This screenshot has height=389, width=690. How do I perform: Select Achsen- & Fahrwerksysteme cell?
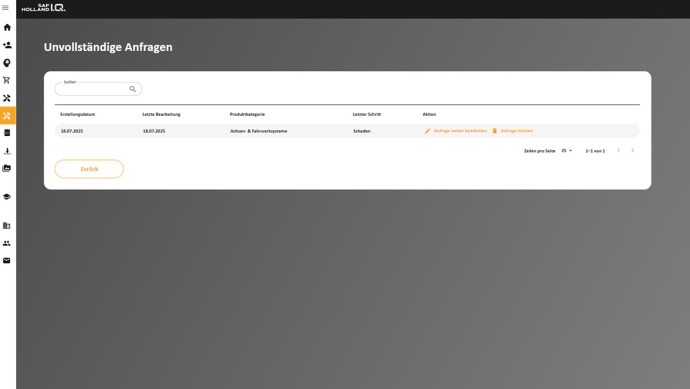point(259,131)
